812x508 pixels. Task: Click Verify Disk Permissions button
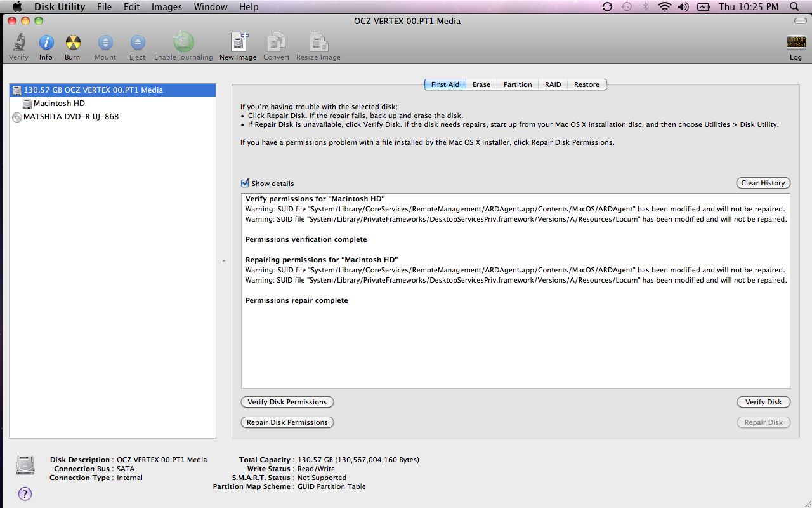(287, 402)
